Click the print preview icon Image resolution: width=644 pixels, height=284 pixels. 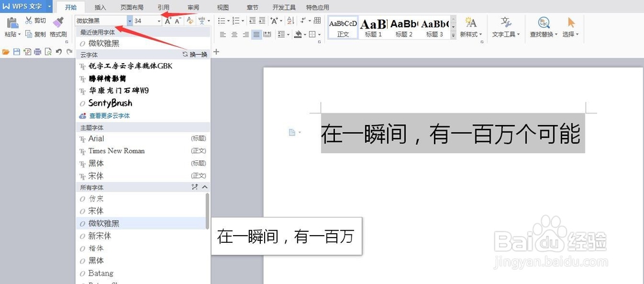(48, 52)
